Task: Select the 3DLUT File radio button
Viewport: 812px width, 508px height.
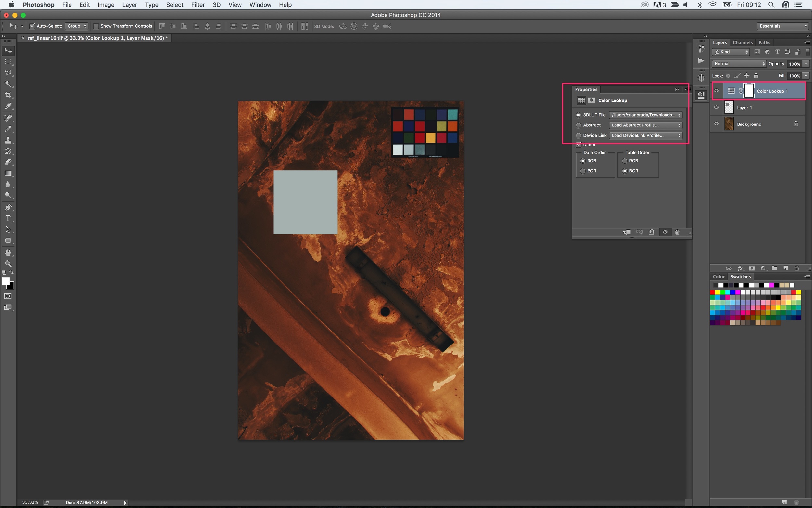Action: (x=578, y=115)
